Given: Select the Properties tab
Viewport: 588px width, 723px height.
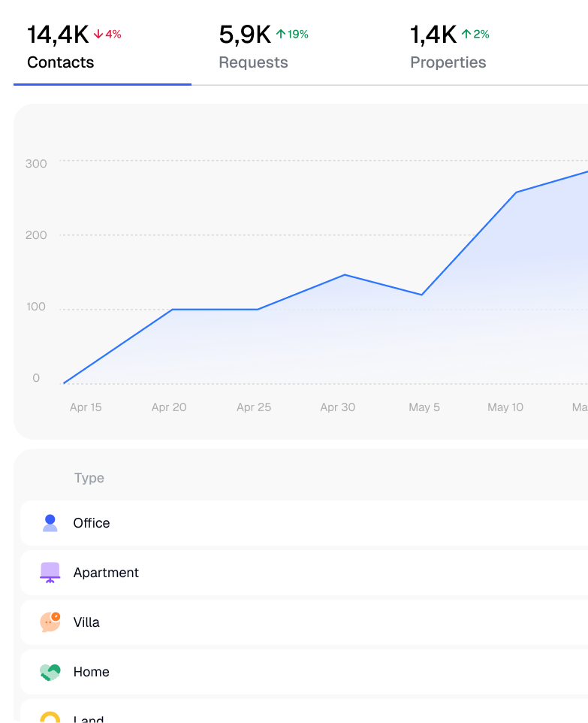Looking at the screenshot, I should 448,62.
